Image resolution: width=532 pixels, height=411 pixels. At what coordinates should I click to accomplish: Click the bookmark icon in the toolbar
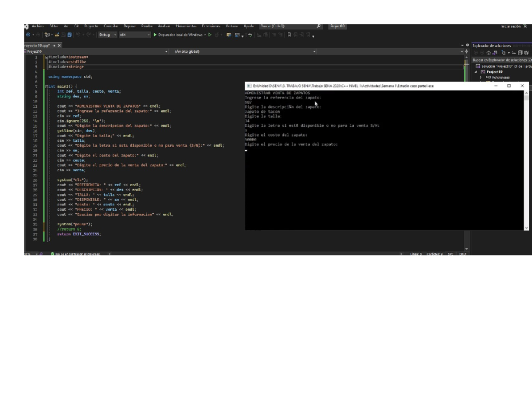[x=289, y=35]
